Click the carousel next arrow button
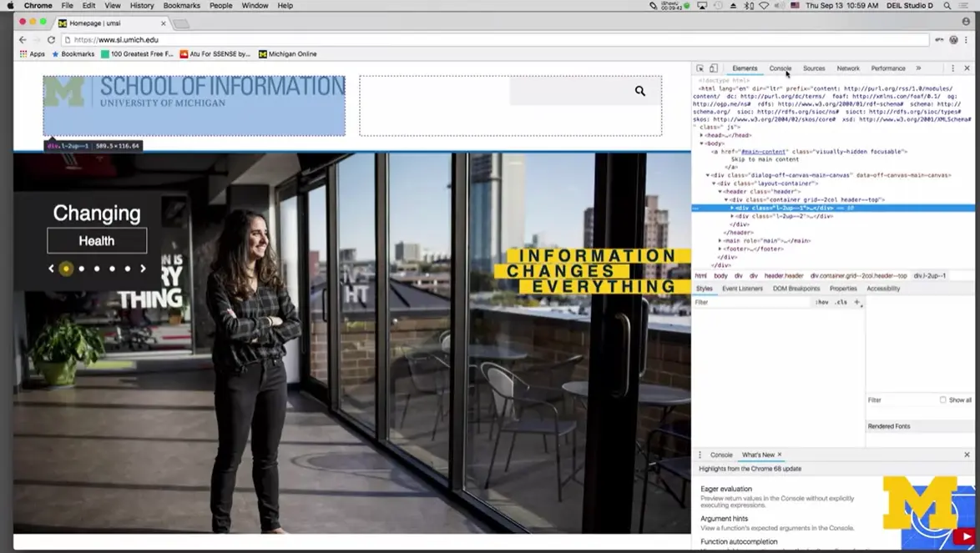 click(x=143, y=269)
